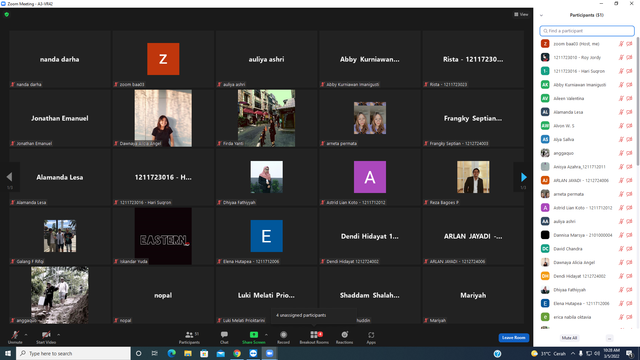Select Anisya Azahra in participants list
640x360 pixels.
587,167
